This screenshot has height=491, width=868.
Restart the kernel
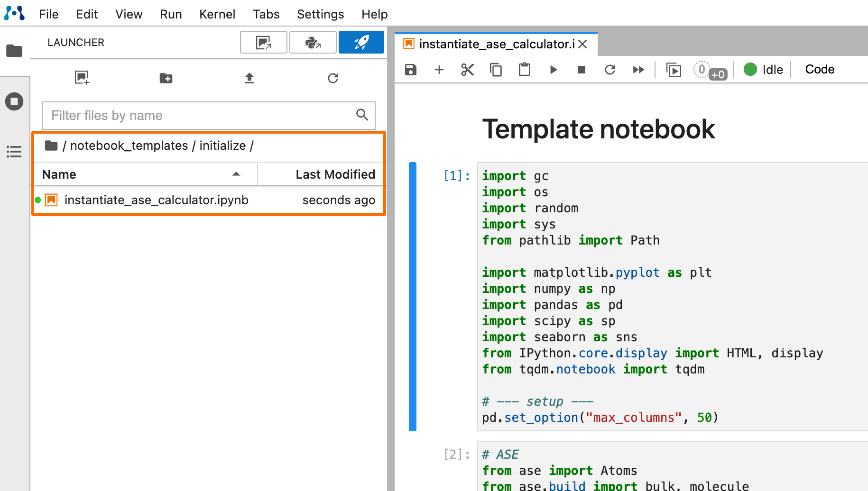click(610, 70)
